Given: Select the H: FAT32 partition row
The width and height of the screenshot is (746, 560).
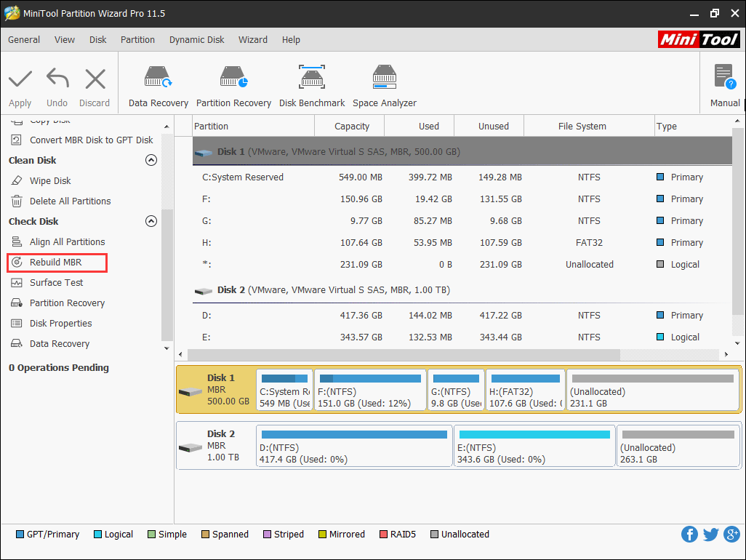Looking at the screenshot, I should click(462, 243).
